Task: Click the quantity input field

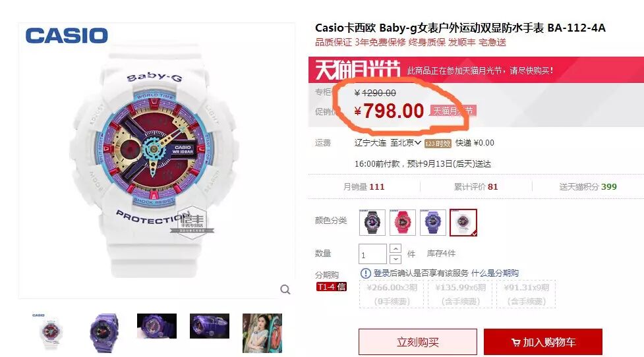Action: pos(372,254)
